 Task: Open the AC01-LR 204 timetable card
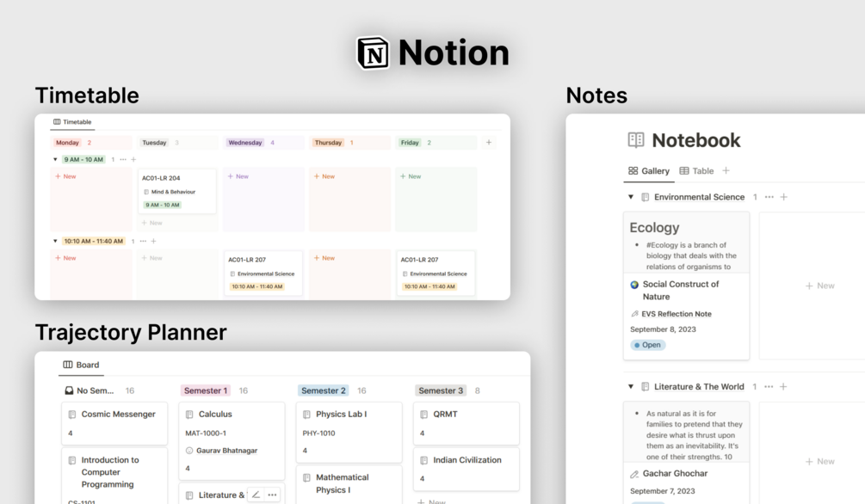click(176, 191)
